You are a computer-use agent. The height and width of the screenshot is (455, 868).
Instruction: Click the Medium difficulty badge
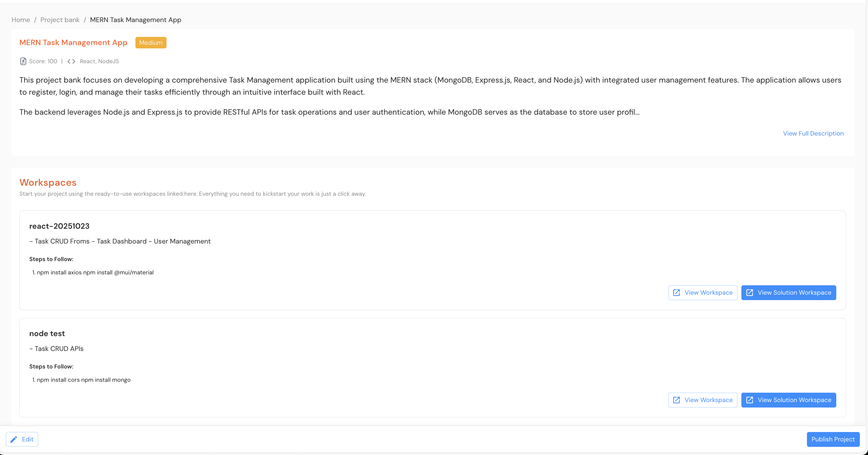[151, 42]
